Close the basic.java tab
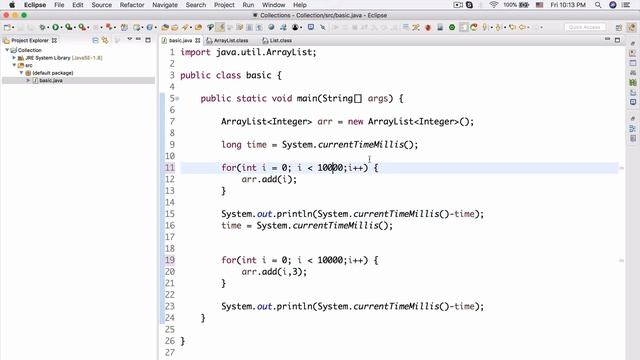This screenshot has height=360, width=640. tap(198, 40)
